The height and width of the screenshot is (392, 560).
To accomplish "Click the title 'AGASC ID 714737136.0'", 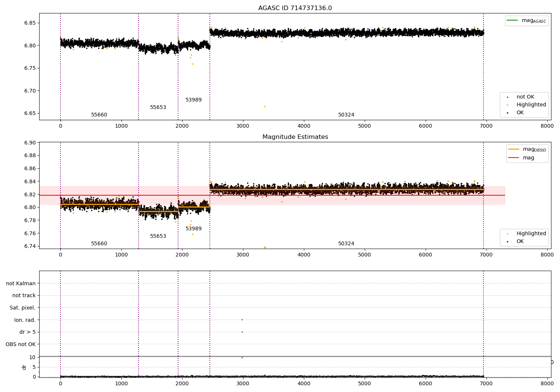I will (x=295, y=8).
